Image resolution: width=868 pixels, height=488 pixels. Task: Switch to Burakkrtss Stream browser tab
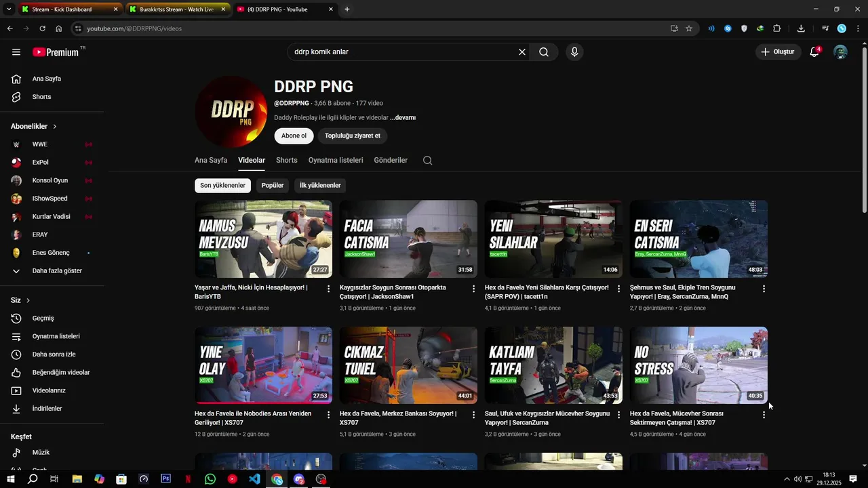click(x=178, y=9)
